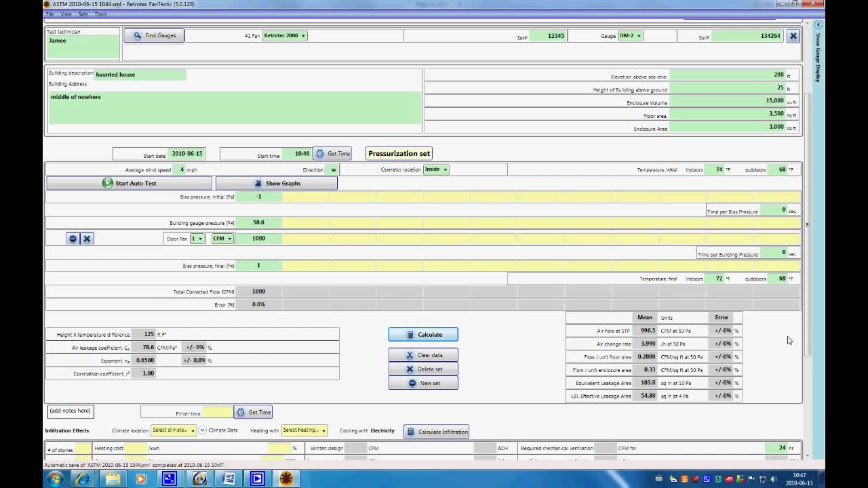Click the Get Time button next to Start time

point(332,154)
